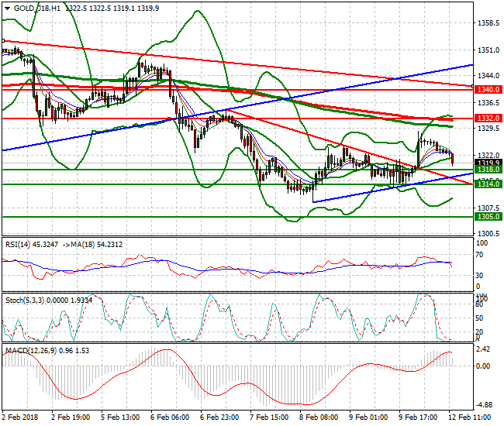Viewport: 504px width, 426px height.
Task: Select the 1351.0 price axis value
Action: [x=488, y=50]
